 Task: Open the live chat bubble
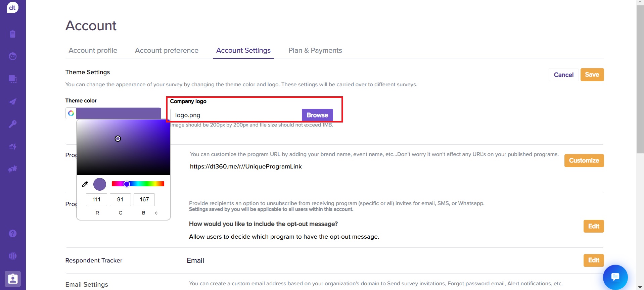[x=615, y=277]
